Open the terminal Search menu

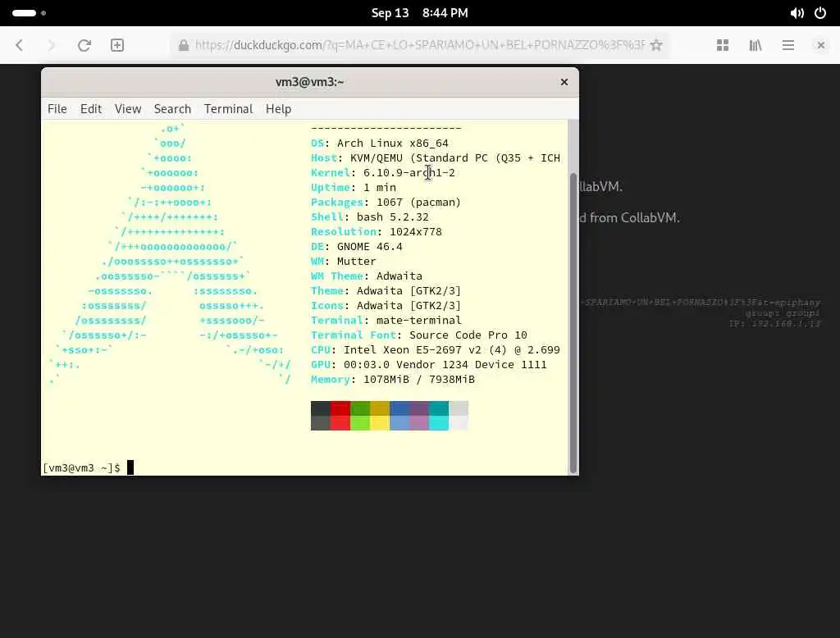[172, 109]
